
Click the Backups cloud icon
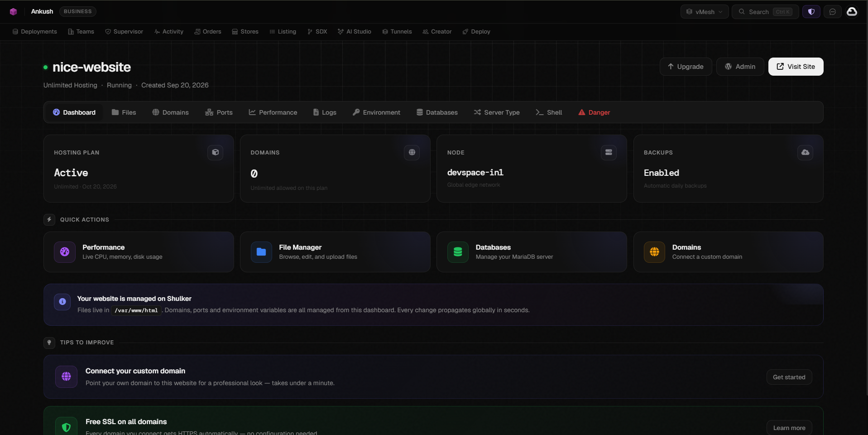click(x=805, y=152)
